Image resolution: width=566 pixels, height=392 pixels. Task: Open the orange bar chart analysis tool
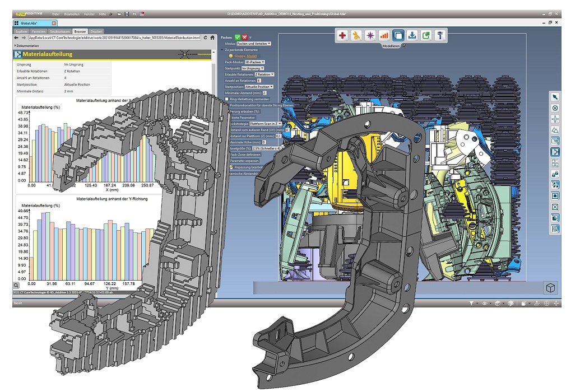tap(384, 35)
